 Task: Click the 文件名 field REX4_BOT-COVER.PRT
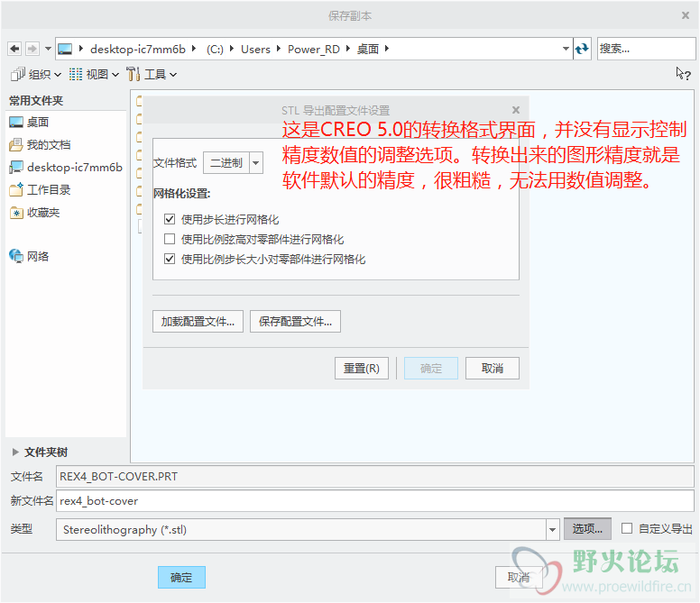click(x=374, y=476)
